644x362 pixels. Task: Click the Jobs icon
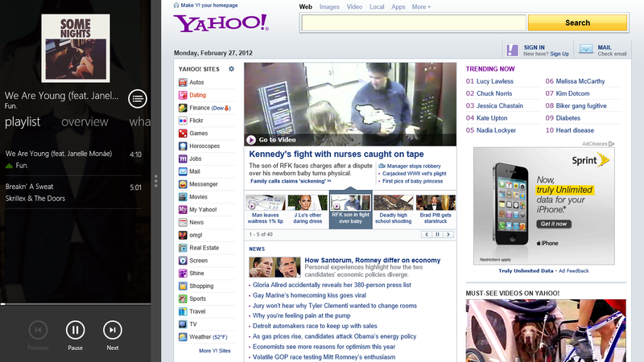pos(183,158)
